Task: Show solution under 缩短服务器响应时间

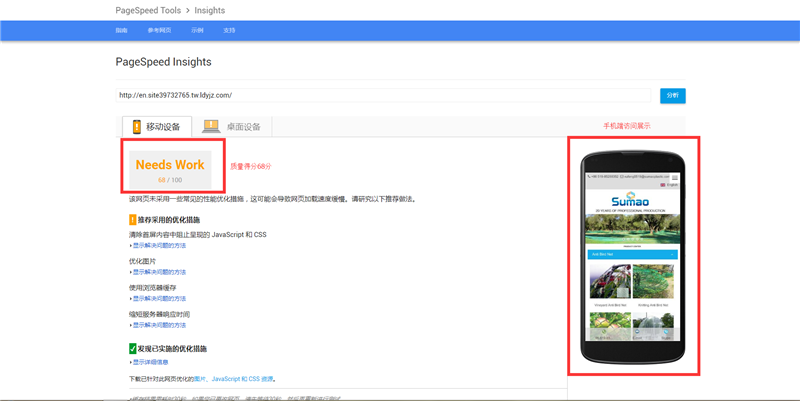Action: point(159,325)
